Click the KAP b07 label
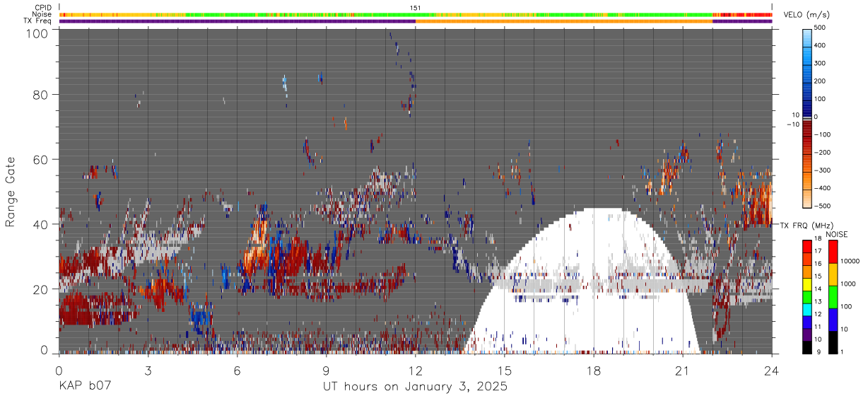The height and width of the screenshot is (401, 868). [85, 386]
